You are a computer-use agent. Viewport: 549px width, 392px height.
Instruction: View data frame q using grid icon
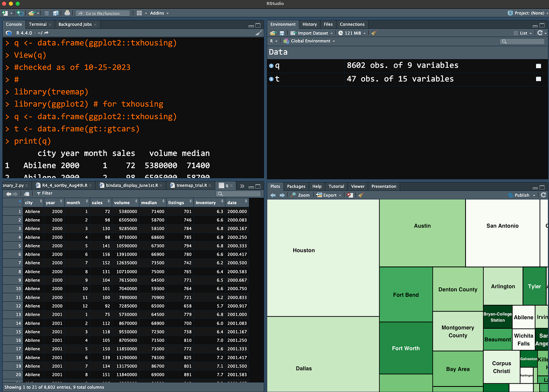click(x=538, y=66)
